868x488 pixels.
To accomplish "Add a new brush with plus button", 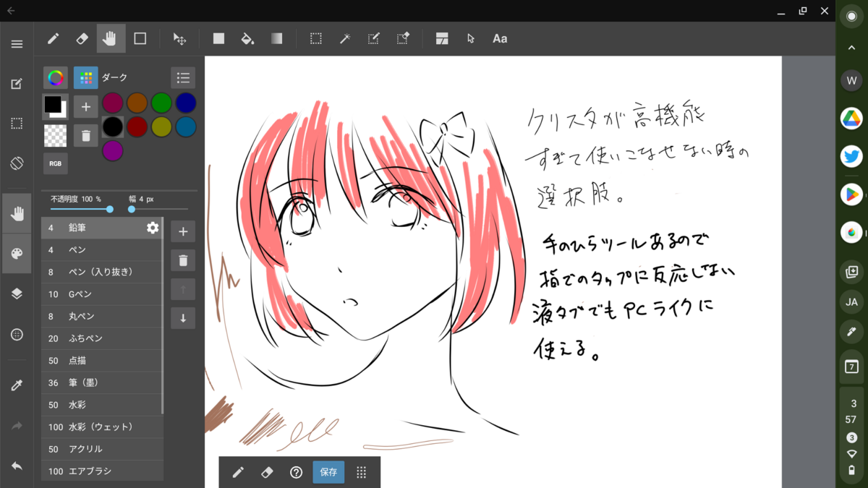I will [183, 231].
